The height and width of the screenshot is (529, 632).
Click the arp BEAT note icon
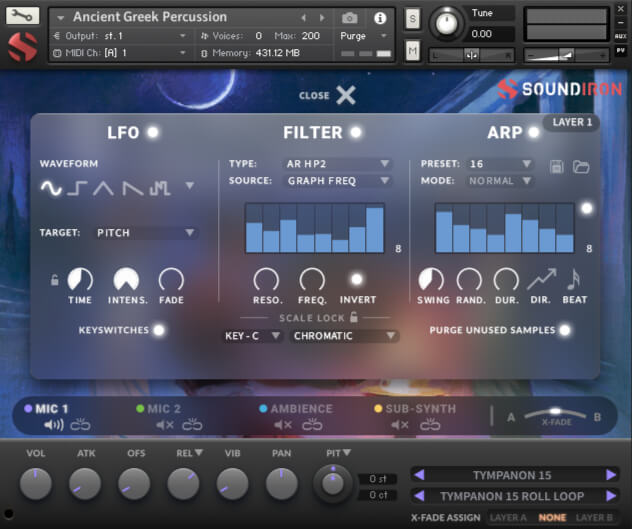coord(573,279)
